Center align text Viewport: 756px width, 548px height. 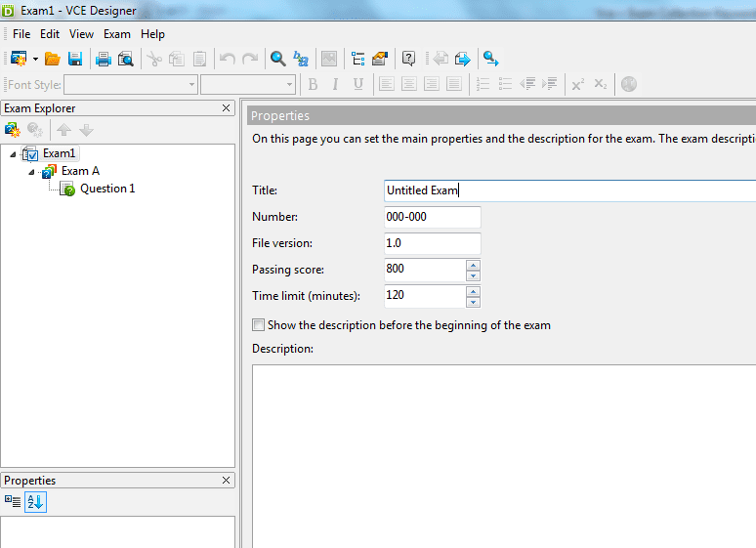(x=409, y=84)
